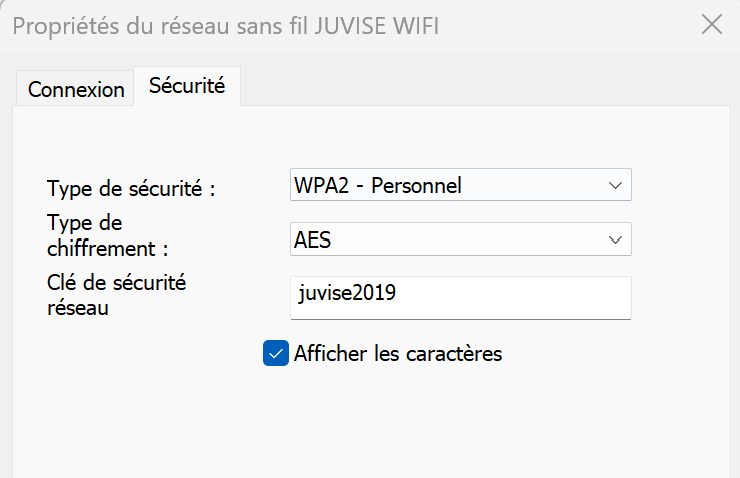740x478 pixels.
Task: Select the WPA2 - Personnel value text
Action: point(377,185)
